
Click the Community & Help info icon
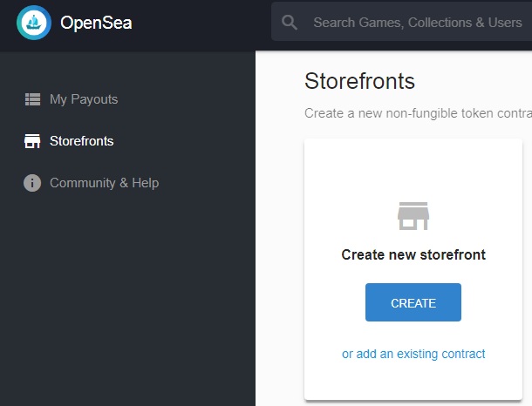click(32, 183)
